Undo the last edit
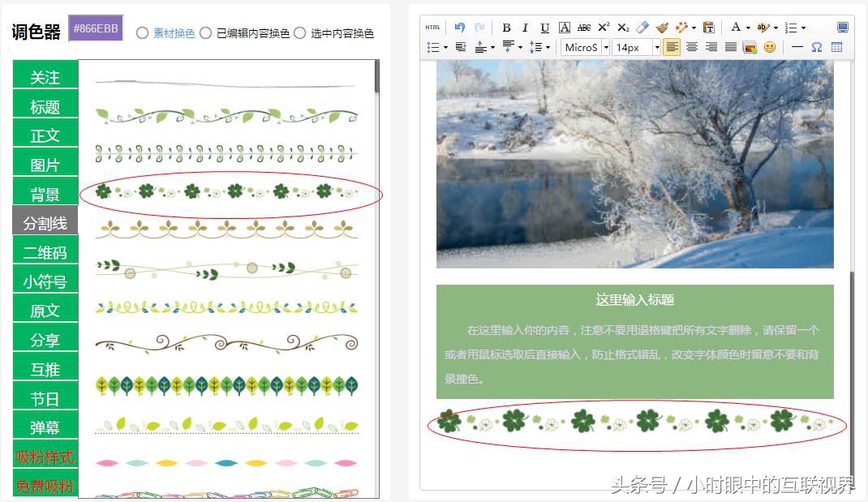868x502 pixels. tap(459, 27)
